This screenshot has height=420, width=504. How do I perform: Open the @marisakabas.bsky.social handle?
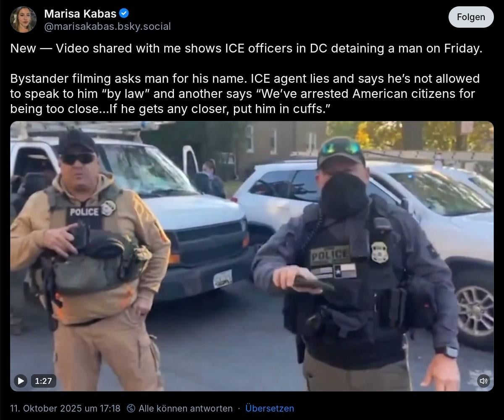(108, 26)
